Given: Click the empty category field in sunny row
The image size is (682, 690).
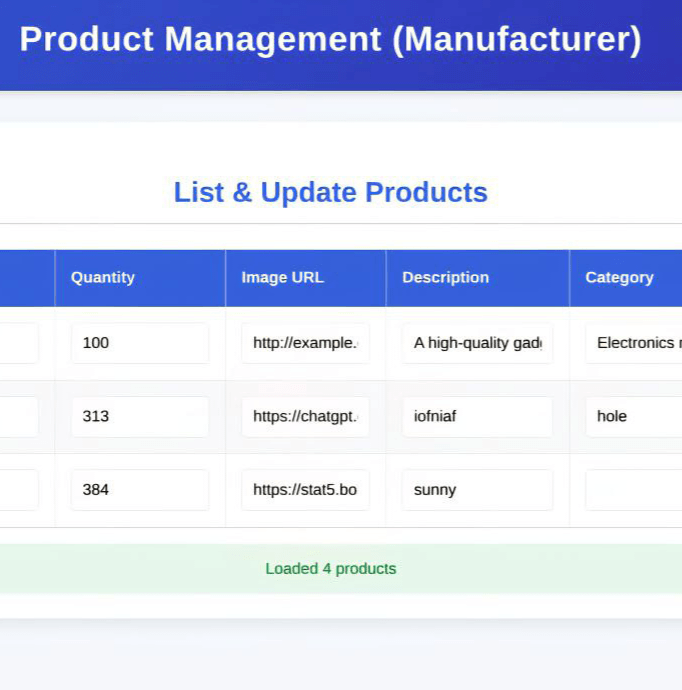Looking at the screenshot, I should click(634, 490).
